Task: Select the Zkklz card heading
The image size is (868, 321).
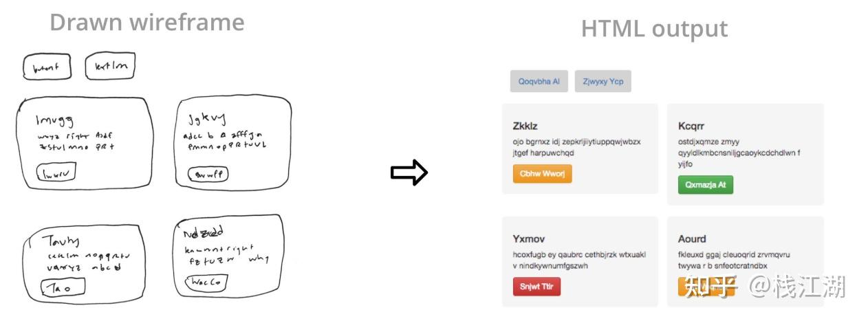Action: (525, 126)
